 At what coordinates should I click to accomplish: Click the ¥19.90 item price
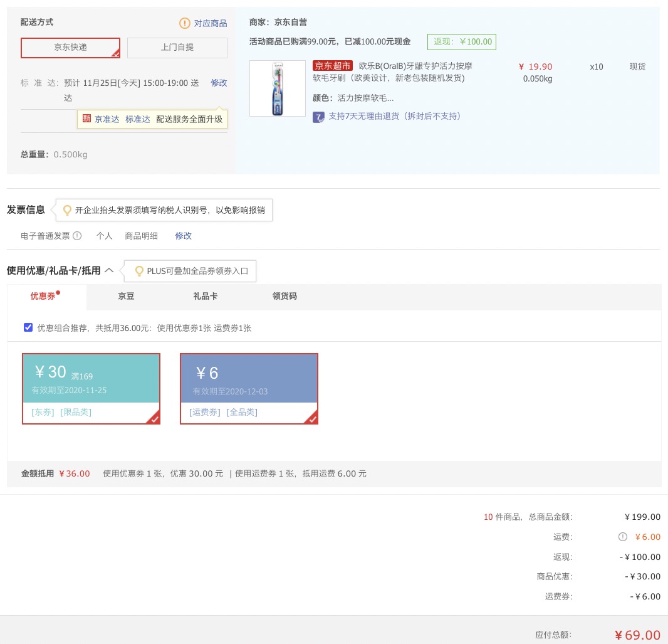(536, 66)
